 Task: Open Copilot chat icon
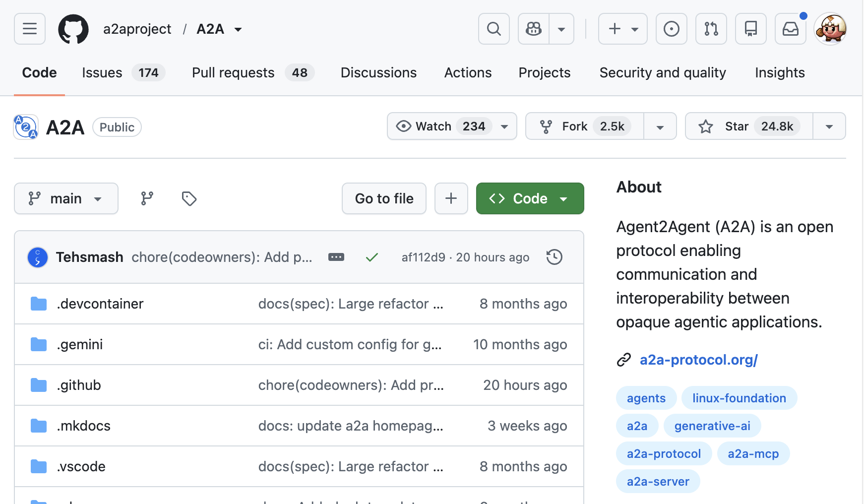pyautogui.click(x=534, y=29)
